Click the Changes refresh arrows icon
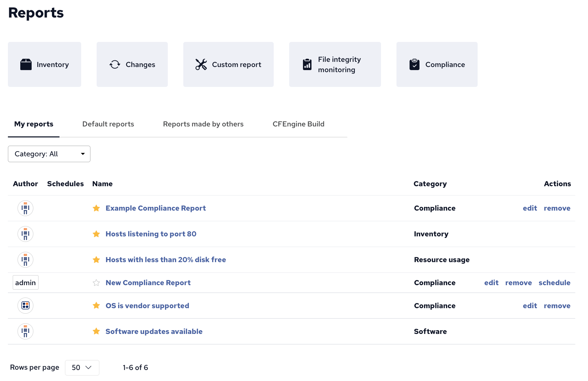 tap(115, 64)
